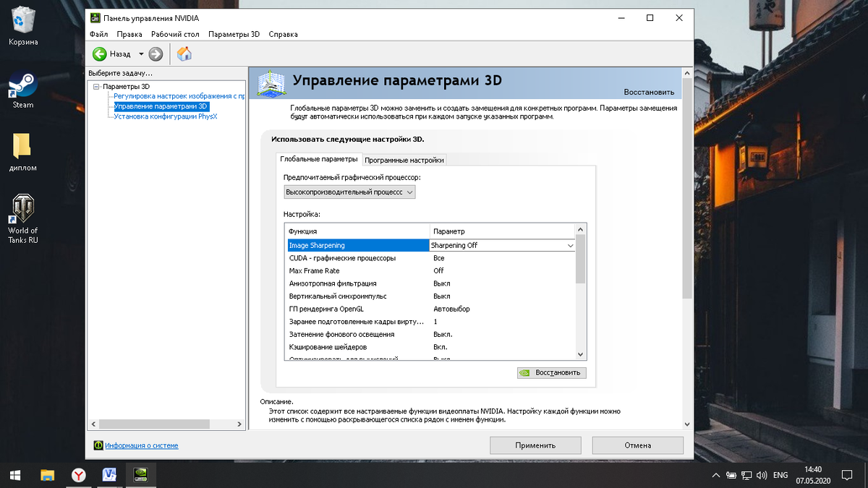868x488 pixels.
Task: Open the preferred graphics processor dropdown
Action: coord(410,192)
